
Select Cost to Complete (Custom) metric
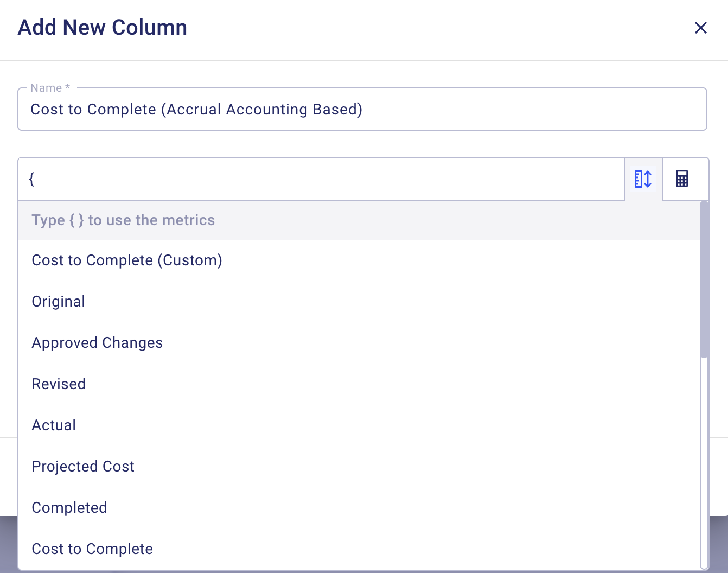point(127,260)
